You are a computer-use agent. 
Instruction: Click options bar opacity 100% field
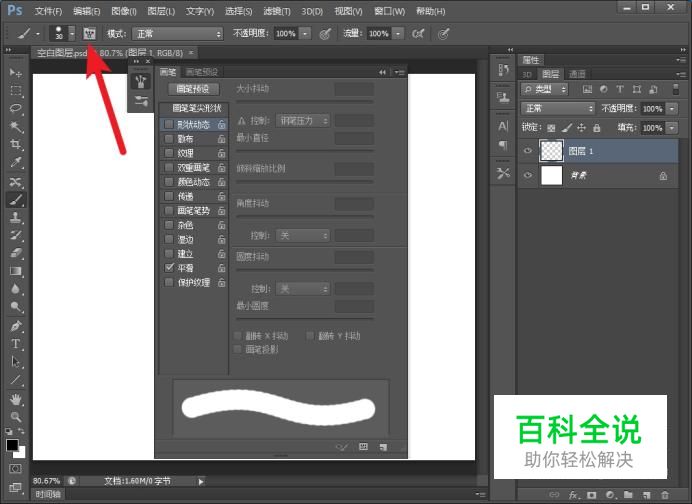(286, 34)
